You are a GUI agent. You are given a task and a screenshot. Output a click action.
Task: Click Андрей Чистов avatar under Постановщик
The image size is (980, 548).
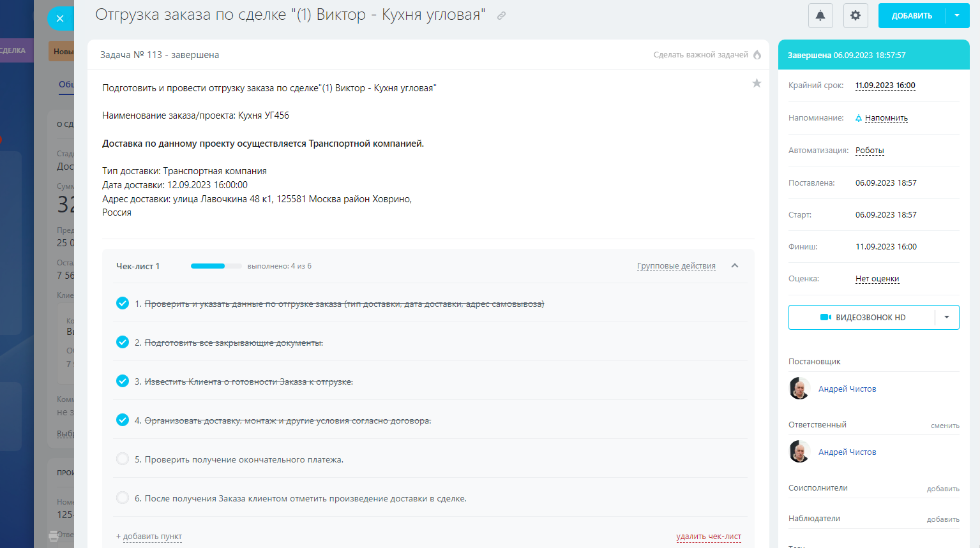tap(799, 389)
